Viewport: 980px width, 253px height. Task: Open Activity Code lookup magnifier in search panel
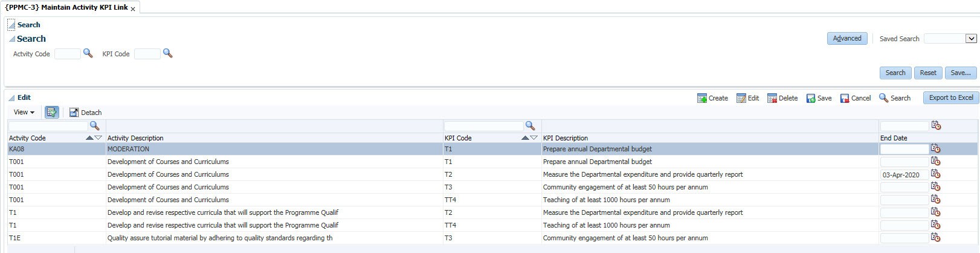(x=88, y=53)
